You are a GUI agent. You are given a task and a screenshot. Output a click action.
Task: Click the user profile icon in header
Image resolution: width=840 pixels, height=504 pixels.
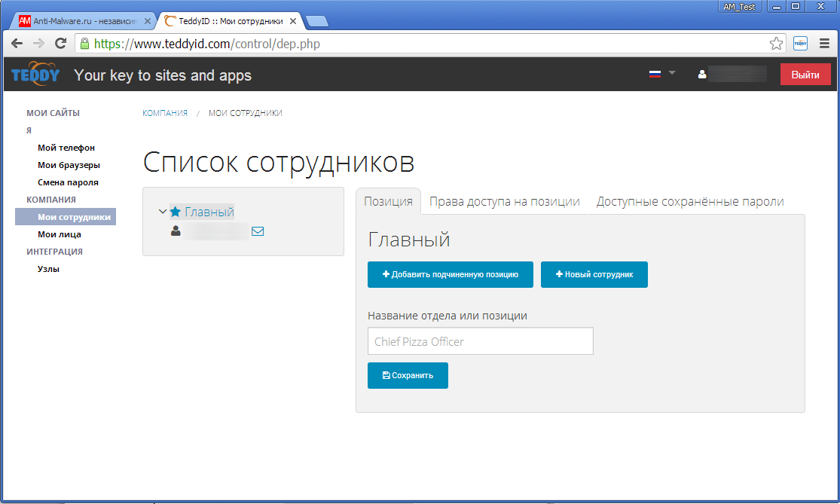click(x=702, y=75)
